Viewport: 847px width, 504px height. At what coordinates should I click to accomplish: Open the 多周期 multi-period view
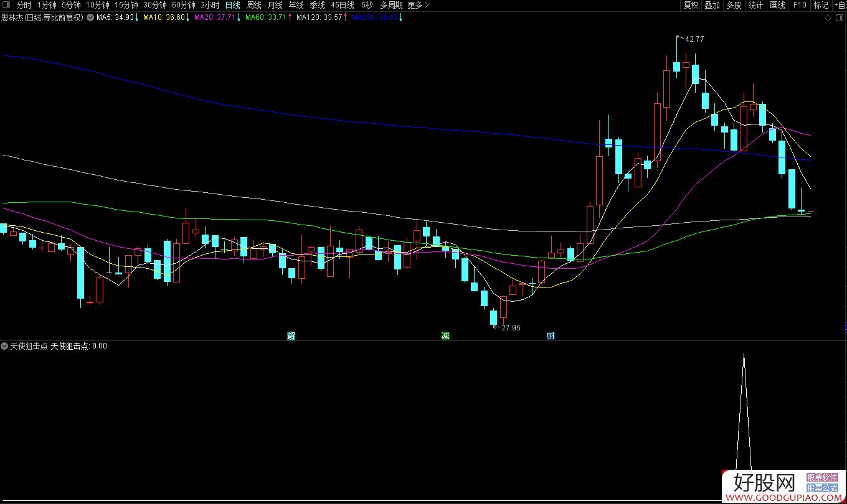tap(391, 5)
